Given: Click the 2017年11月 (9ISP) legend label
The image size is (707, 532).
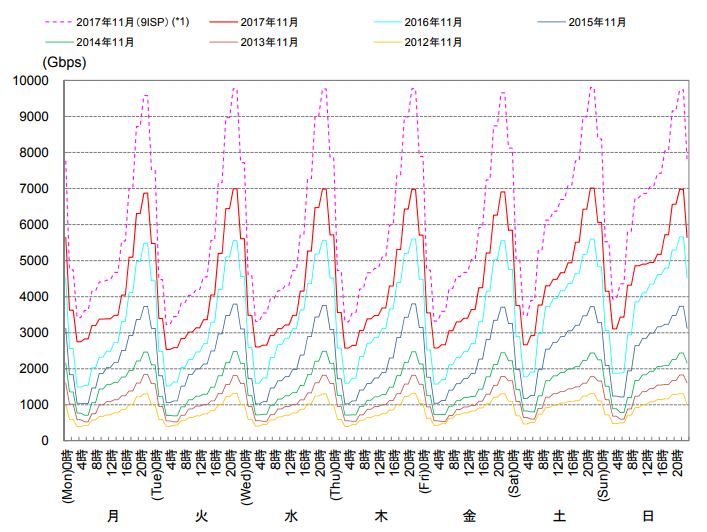Looking at the screenshot, I should 145,21.
